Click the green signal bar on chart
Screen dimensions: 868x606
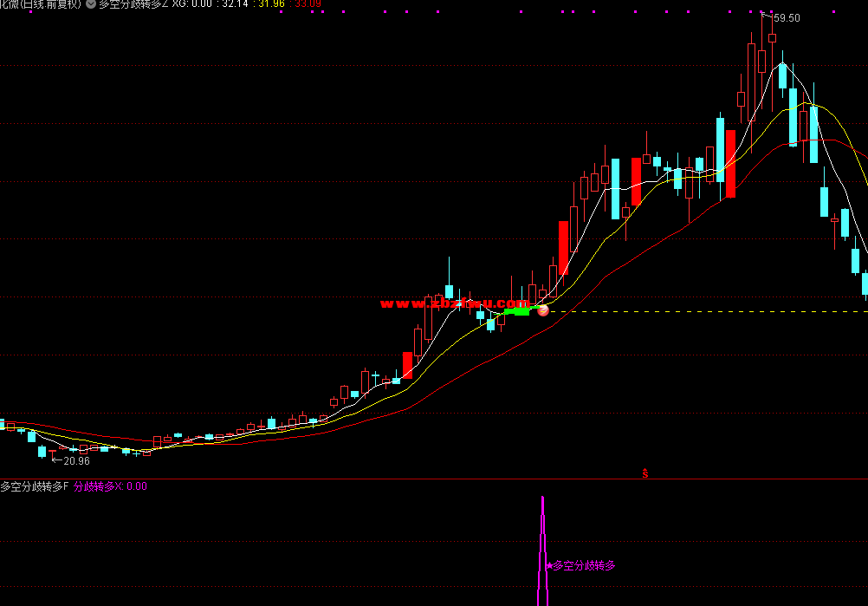[x=519, y=311]
